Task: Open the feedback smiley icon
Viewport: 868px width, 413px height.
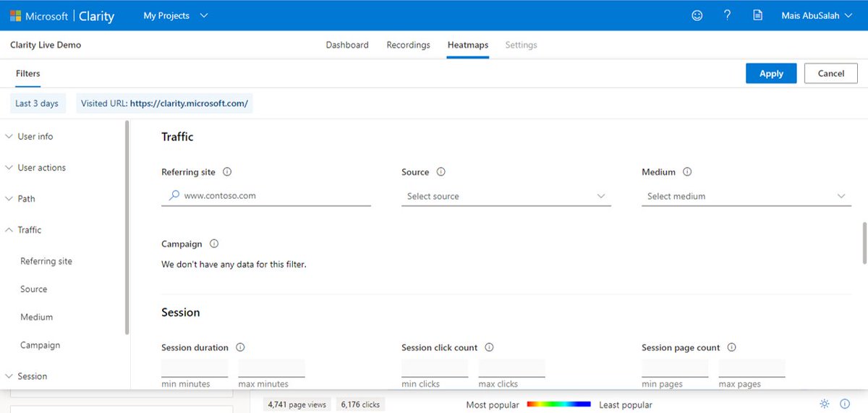Action: tap(697, 15)
